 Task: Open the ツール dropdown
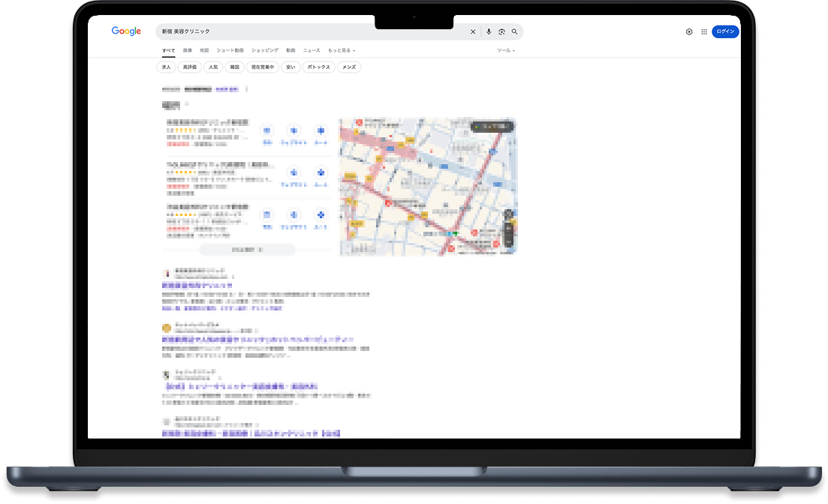506,50
